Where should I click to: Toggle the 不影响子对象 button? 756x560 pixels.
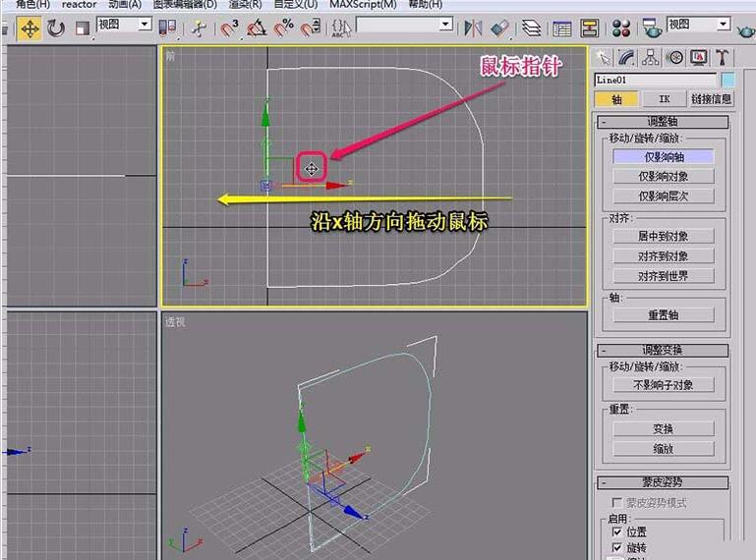tap(664, 385)
